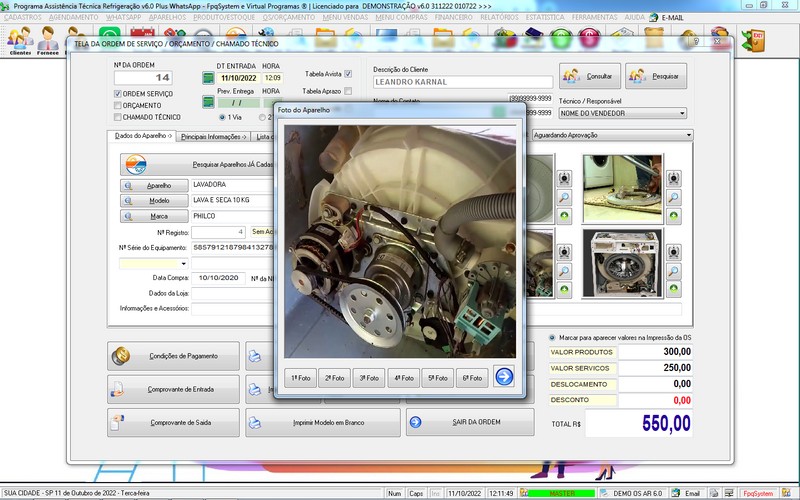Open the Aguardando Aprovação status dropdown
This screenshot has height=500, width=800.
(689, 135)
